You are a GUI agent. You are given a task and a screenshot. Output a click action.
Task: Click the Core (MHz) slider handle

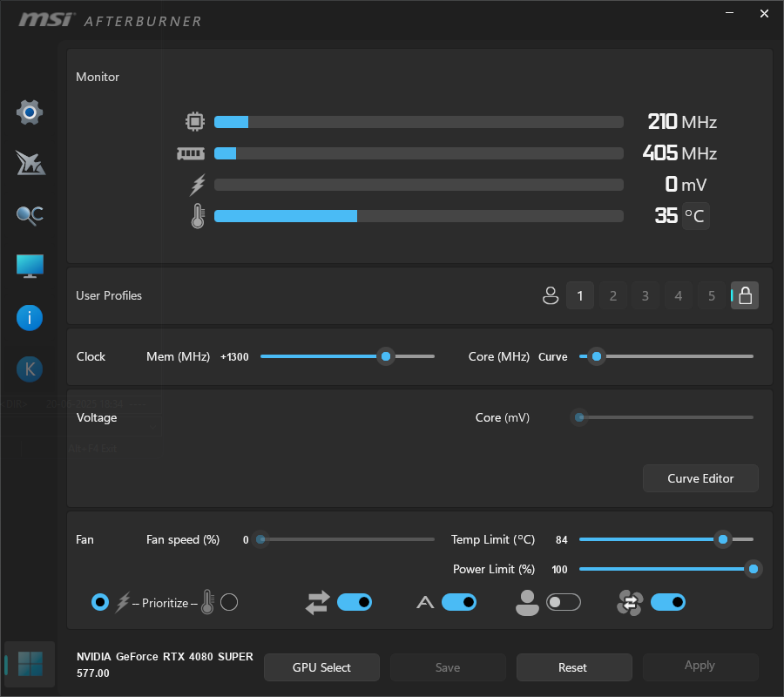(x=597, y=356)
